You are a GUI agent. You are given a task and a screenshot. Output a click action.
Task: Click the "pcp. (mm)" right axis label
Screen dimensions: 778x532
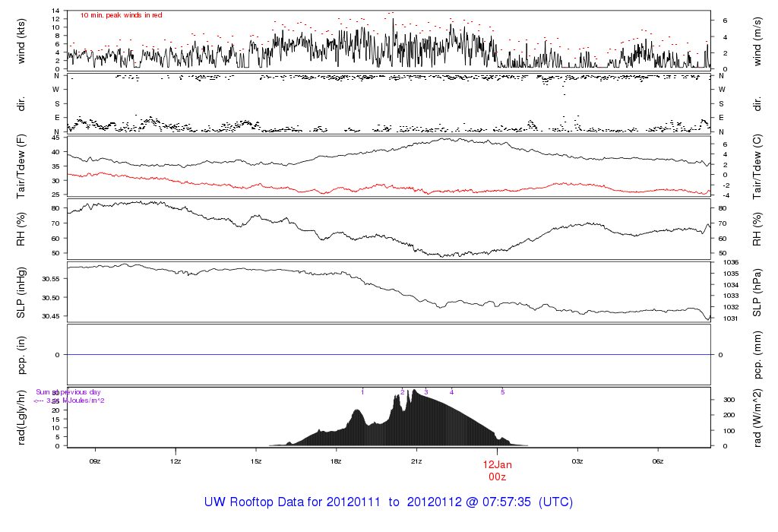coord(757,354)
